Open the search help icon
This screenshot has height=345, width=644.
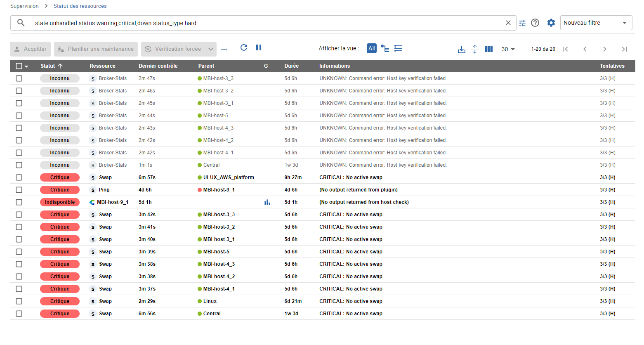tap(535, 23)
